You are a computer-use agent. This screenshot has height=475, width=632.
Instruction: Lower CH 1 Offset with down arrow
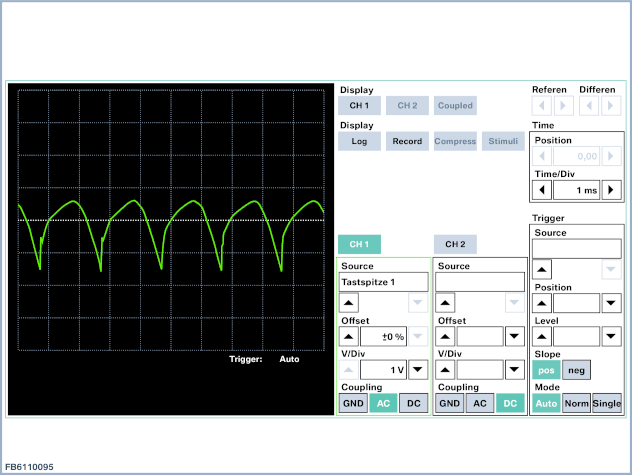418,336
